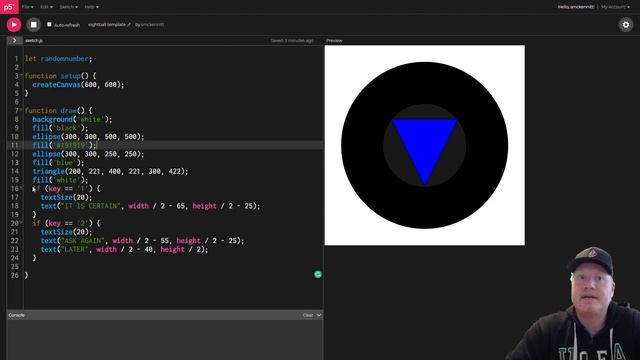The width and height of the screenshot is (640, 360).
Task: Click the Console header label
Action: (17, 315)
